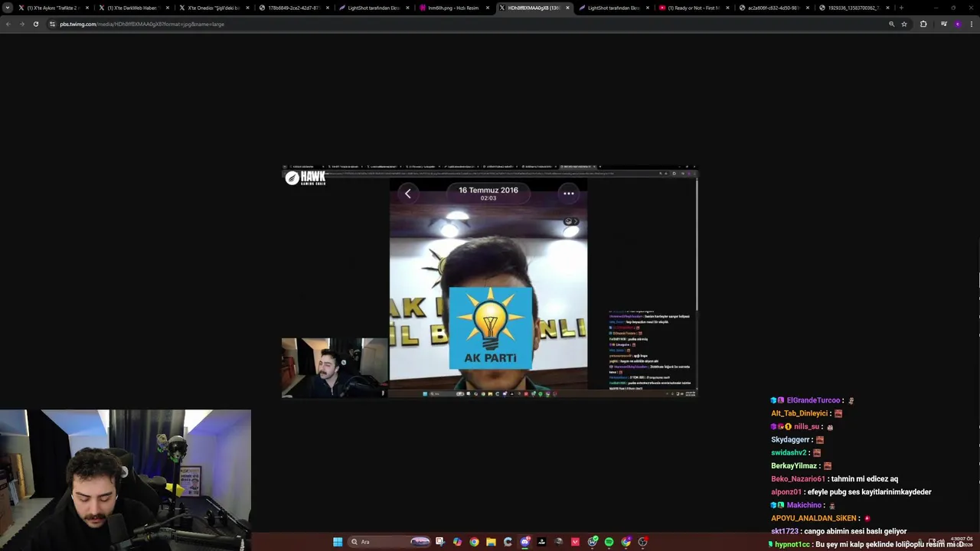This screenshot has height=551, width=980.
Task: Open the OBS Studio taskbar icon
Action: tap(642, 542)
